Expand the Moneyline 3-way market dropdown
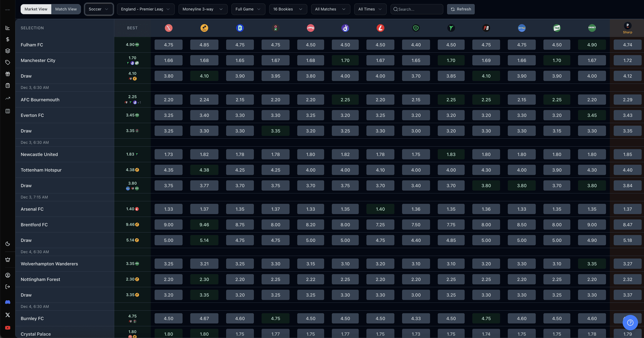This screenshot has height=338, width=644. 202,9
